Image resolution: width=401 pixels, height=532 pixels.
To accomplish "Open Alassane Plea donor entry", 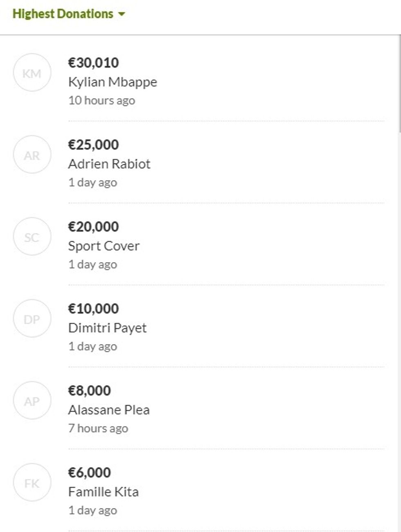I will pyautogui.click(x=109, y=410).
